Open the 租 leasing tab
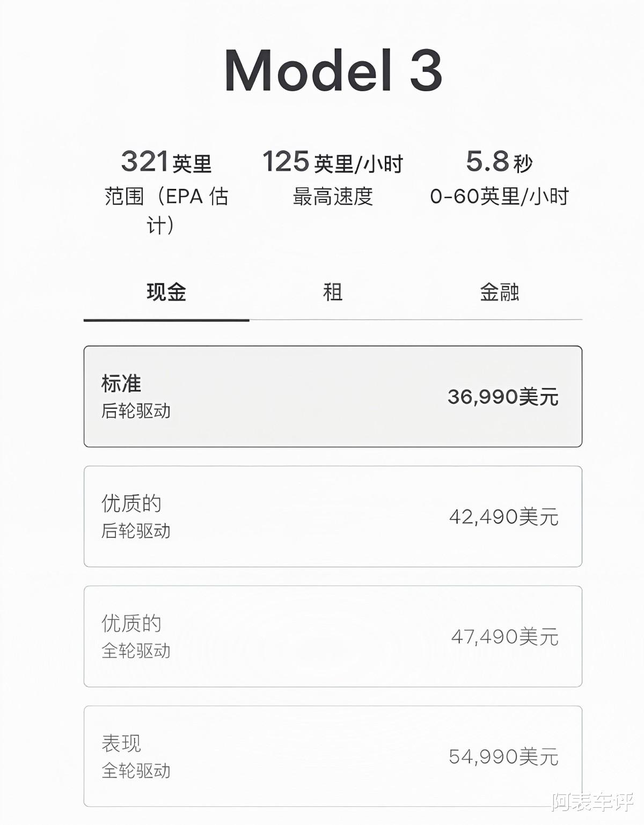This screenshot has width=644, height=825. coord(333,293)
